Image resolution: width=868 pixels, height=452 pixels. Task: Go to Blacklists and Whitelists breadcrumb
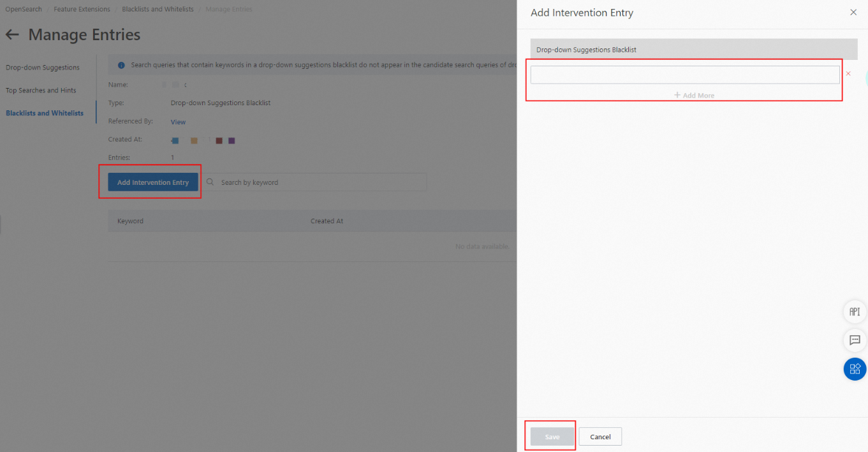(158, 10)
